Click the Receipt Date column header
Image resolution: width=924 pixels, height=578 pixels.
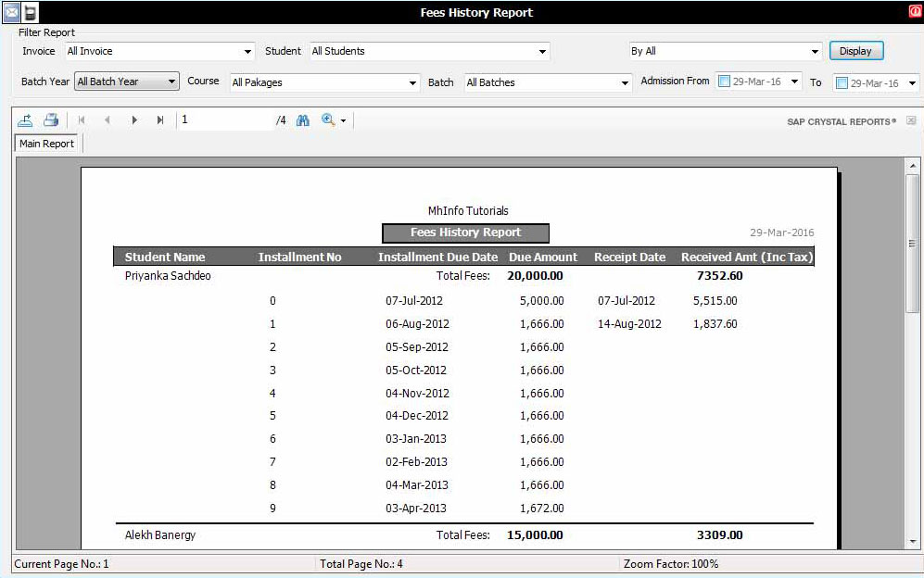[x=630, y=257]
